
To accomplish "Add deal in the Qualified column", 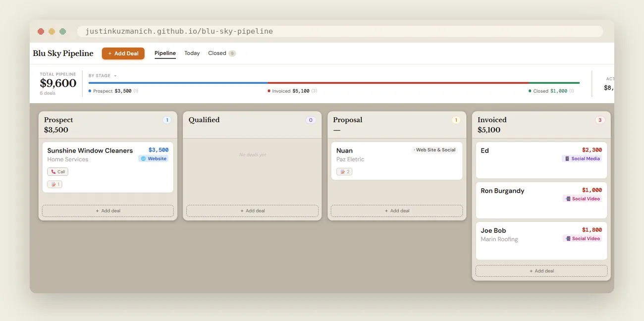I will click(252, 211).
